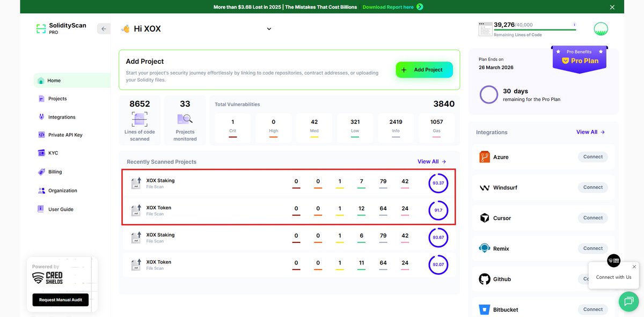The image size is (644, 317).
Task: Click the User Guide sidebar icon
Action: point(41,209)
